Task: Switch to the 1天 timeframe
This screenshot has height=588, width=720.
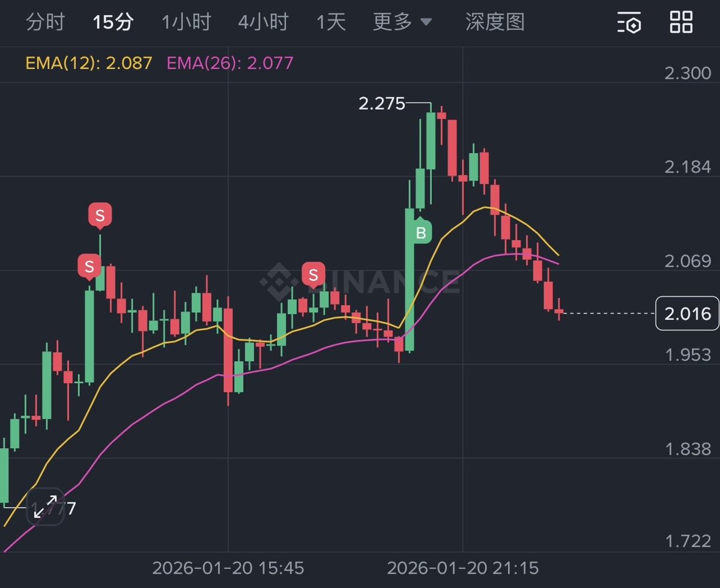Action: click(331, 22)
